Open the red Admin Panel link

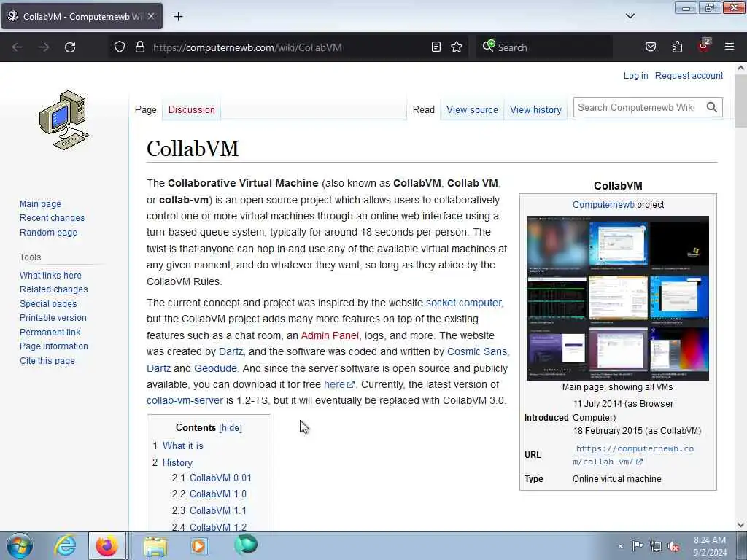tap(330, 335)
